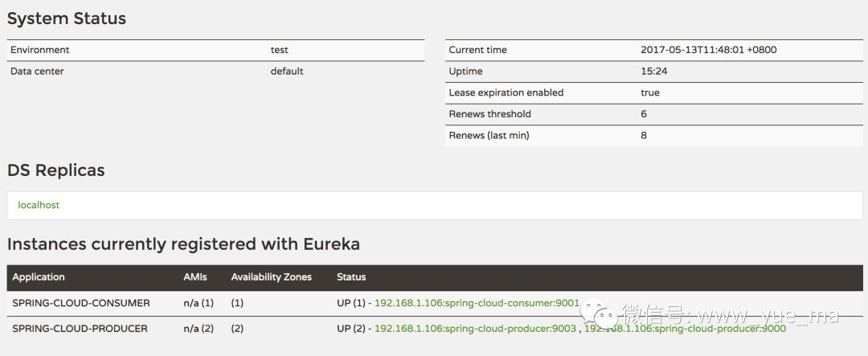868x356 pixels.
Task: Select the Uptime label
Action: point(465,71)
